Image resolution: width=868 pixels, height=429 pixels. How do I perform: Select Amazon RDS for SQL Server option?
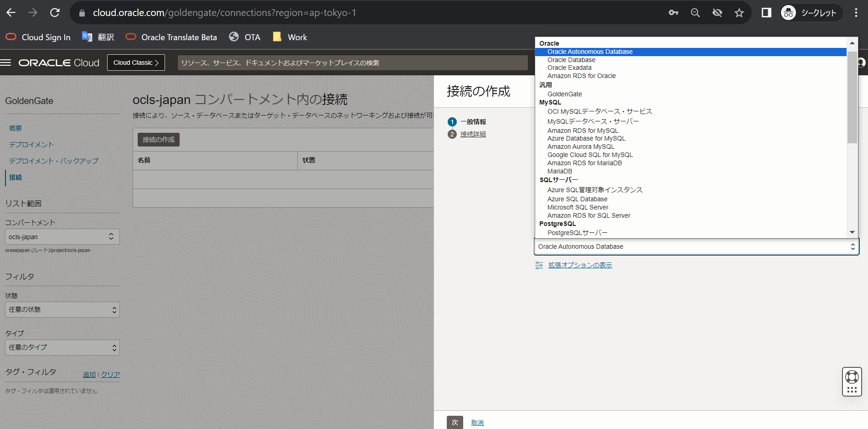click(x=589, y=215)
